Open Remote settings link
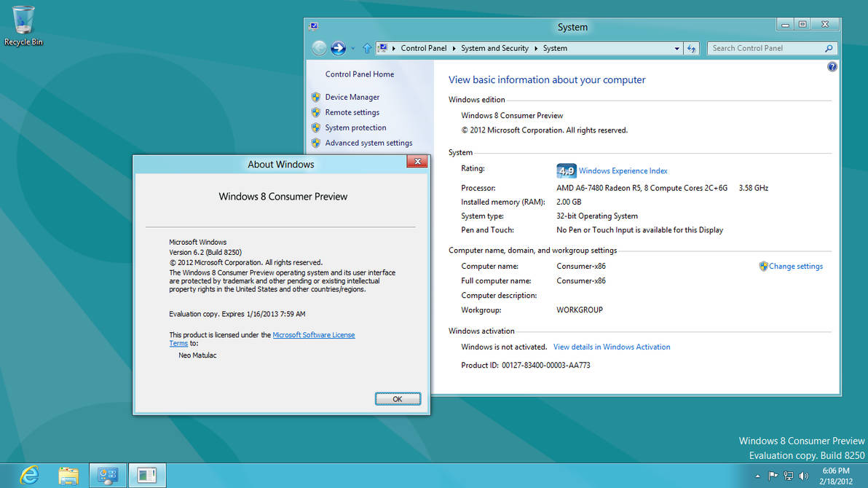The height and width of the screenshot is (488, 868). 352,112
